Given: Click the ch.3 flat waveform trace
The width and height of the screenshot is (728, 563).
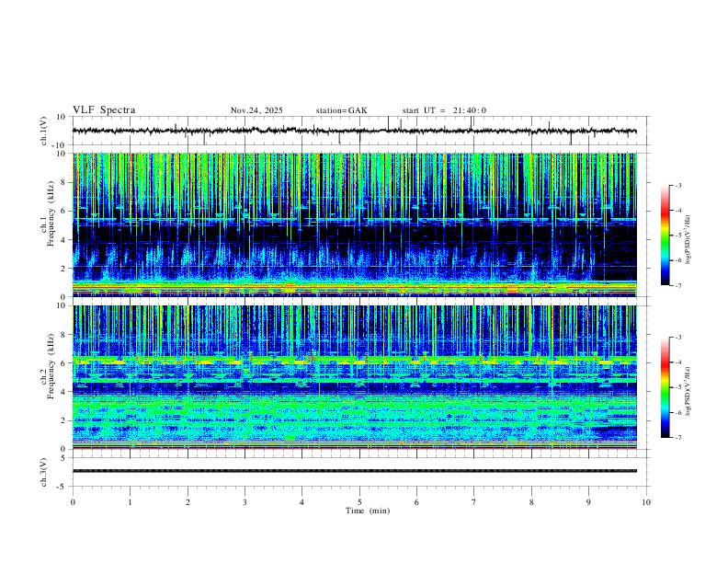Looking at the screenshot, I should 355,471.
